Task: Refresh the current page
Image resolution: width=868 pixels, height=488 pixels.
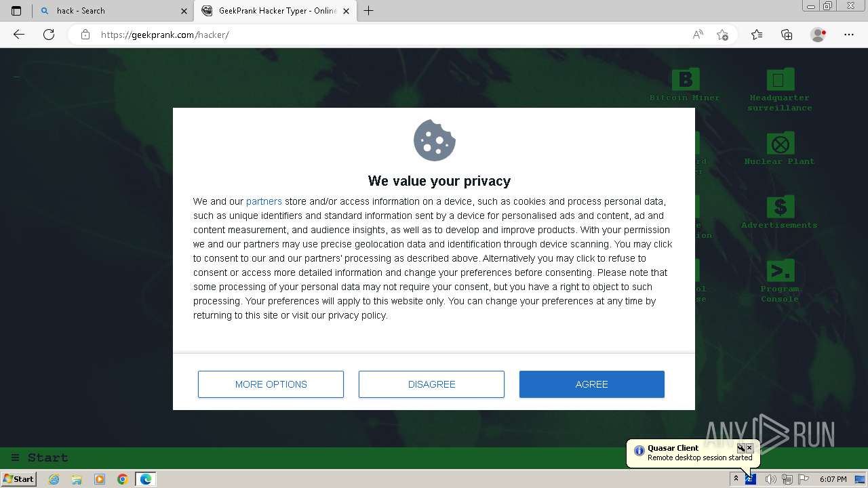Action: tap(49, 35)
